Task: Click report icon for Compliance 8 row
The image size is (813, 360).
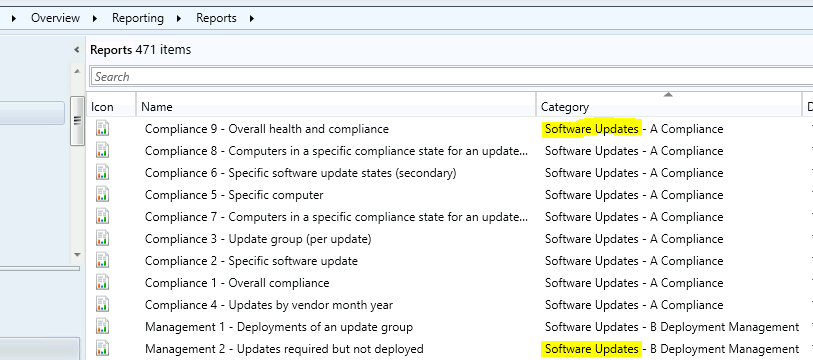Action: click(103, 150)
